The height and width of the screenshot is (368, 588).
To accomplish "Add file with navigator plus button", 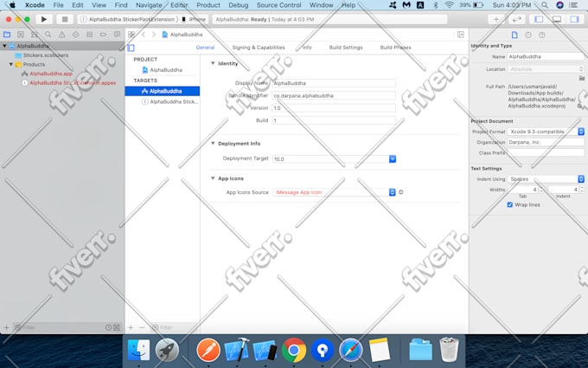I will tap(6, 327).
